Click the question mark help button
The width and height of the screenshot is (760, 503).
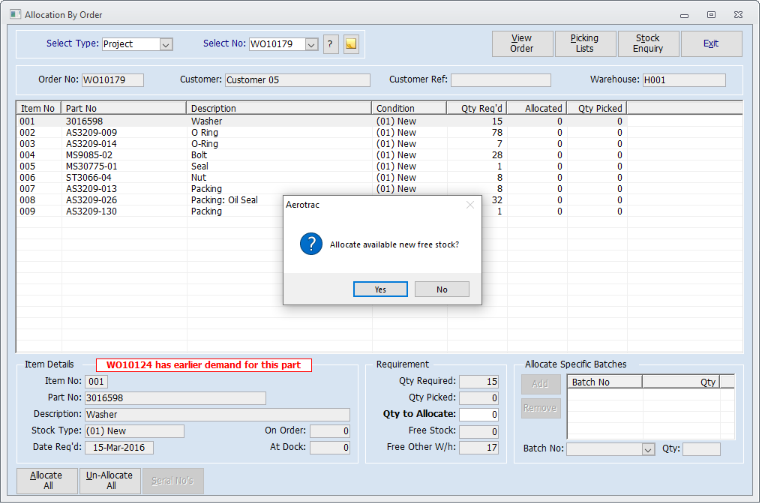pos(330,44)
